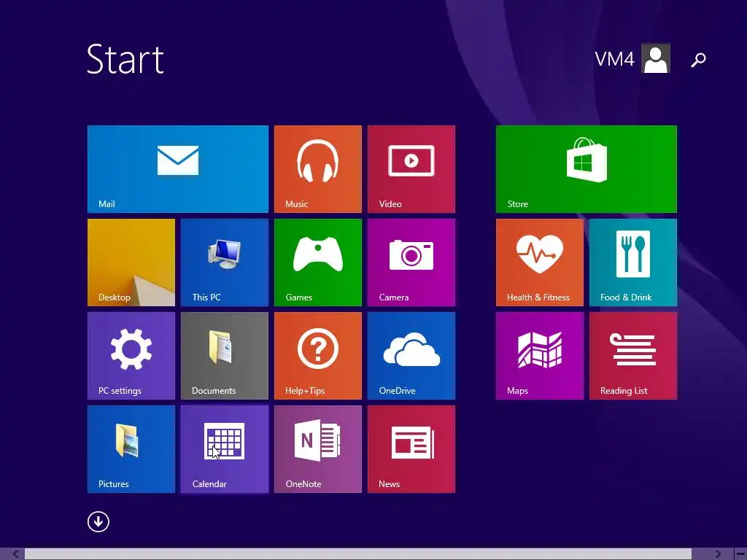Viewport: 747px width, 560px height.
Task: Open the Maps tile
Action: pyautogui.click(x=539, y=356)
